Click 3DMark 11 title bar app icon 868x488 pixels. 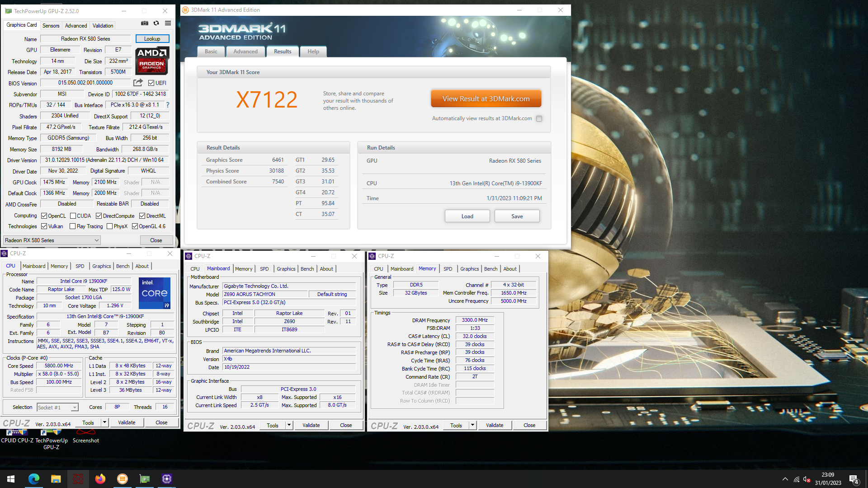click(x=185, y=10)
